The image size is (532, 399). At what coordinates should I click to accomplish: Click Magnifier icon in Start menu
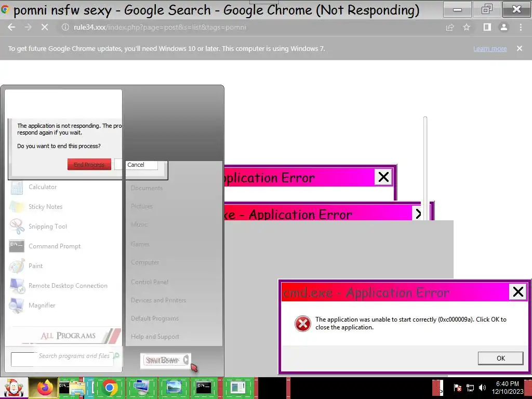click(x=17, y=305)
